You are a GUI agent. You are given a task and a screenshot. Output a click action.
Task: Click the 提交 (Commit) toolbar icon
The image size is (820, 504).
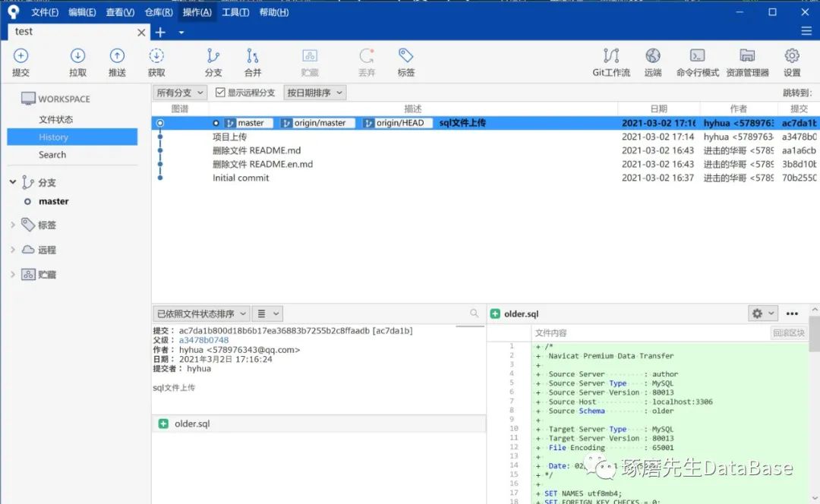(x=20, y=61)
